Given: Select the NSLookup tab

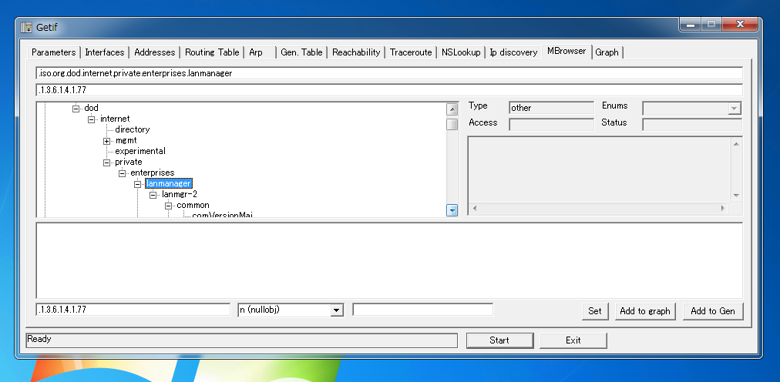Looking at the screenshot, I should pyautogui.click(x=461, y=52).
